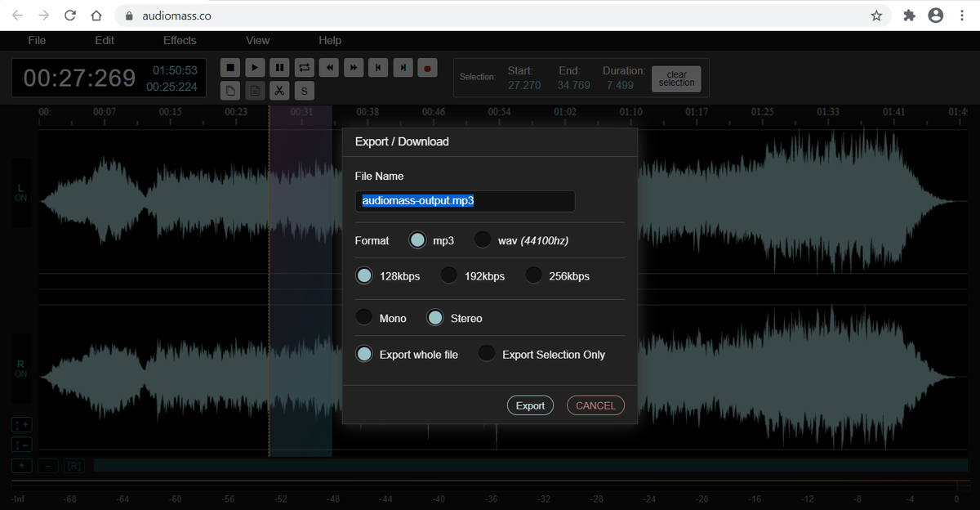Reload the audiomass.co page
Image resolution: width=980 pixels, height=510 pixels.
pos(70,16)
